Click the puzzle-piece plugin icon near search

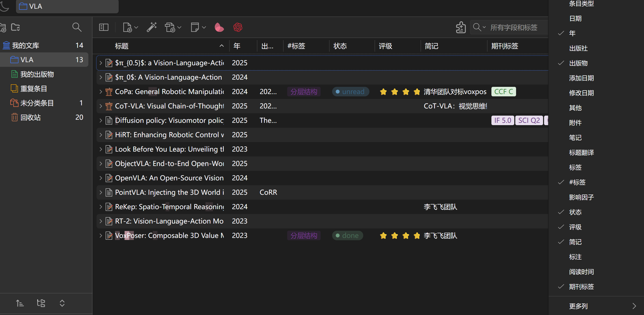(461, 27)
